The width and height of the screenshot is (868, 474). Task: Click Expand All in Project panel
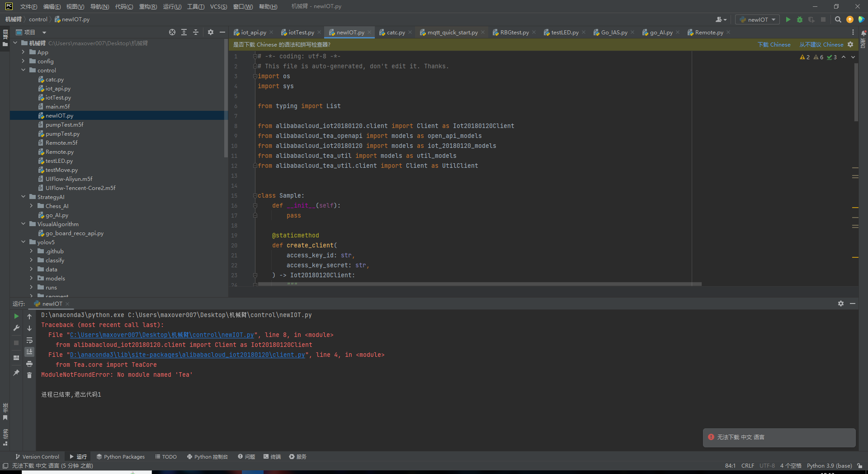click(184, 32)
